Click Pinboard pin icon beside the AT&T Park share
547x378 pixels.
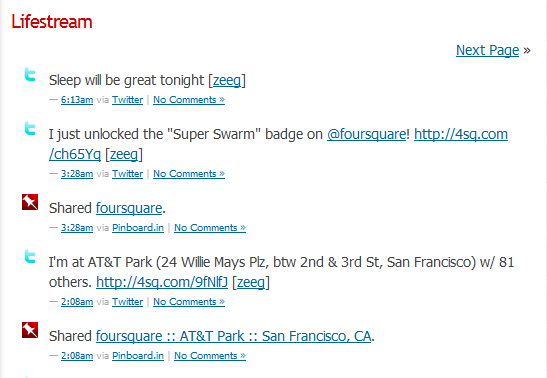pyautogui.click(x=30, y=330)
